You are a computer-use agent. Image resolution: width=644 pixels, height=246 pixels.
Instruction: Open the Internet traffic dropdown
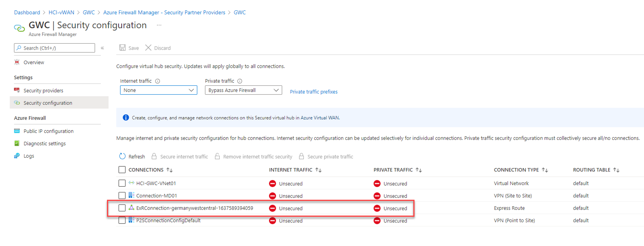pyautogui.click(x=158, y=90)
